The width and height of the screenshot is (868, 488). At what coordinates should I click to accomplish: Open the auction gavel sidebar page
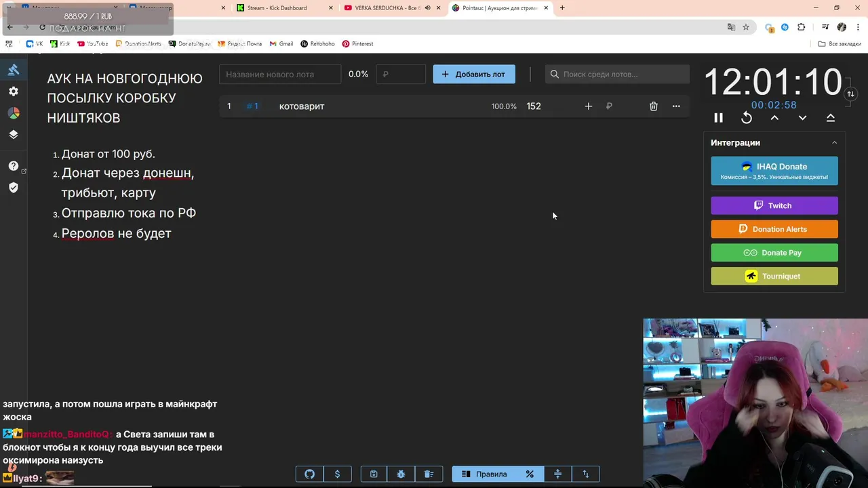[x=14, y=70]
